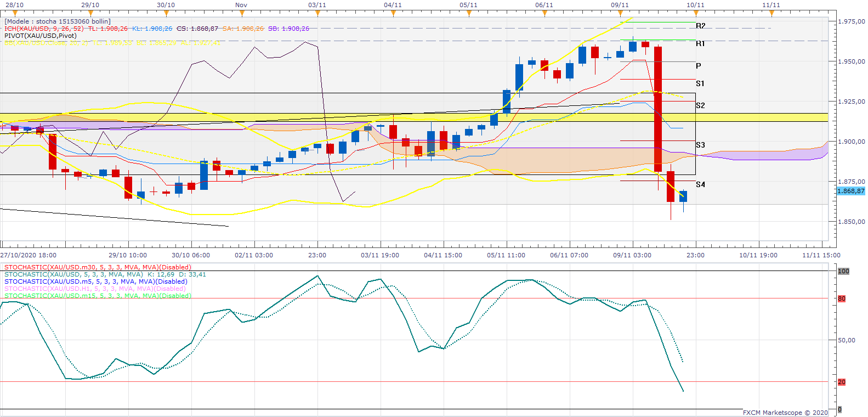Click the 1.900,00 price axis label
This screenshot has width=868, height=417.
click(x=852, y=142)
